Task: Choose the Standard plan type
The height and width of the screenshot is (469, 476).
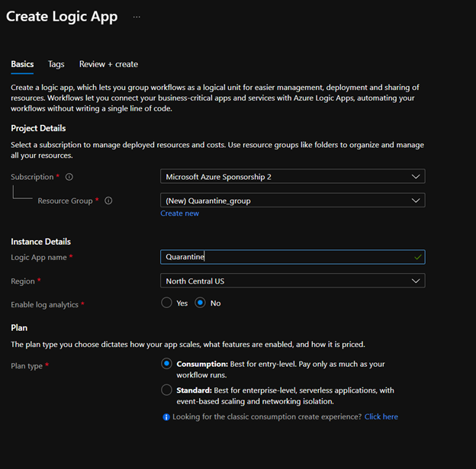Action: [x=166, y=390]
